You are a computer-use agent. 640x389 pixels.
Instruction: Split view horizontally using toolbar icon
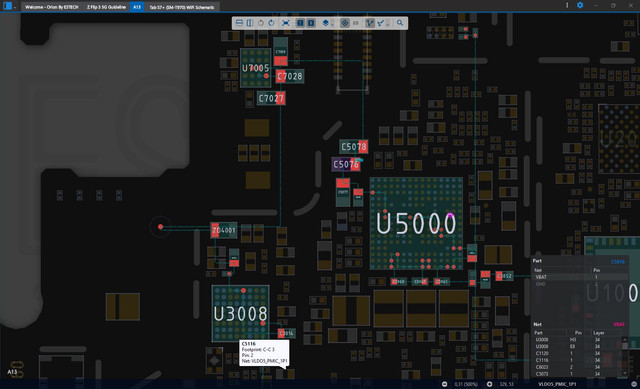click(239, 23)
